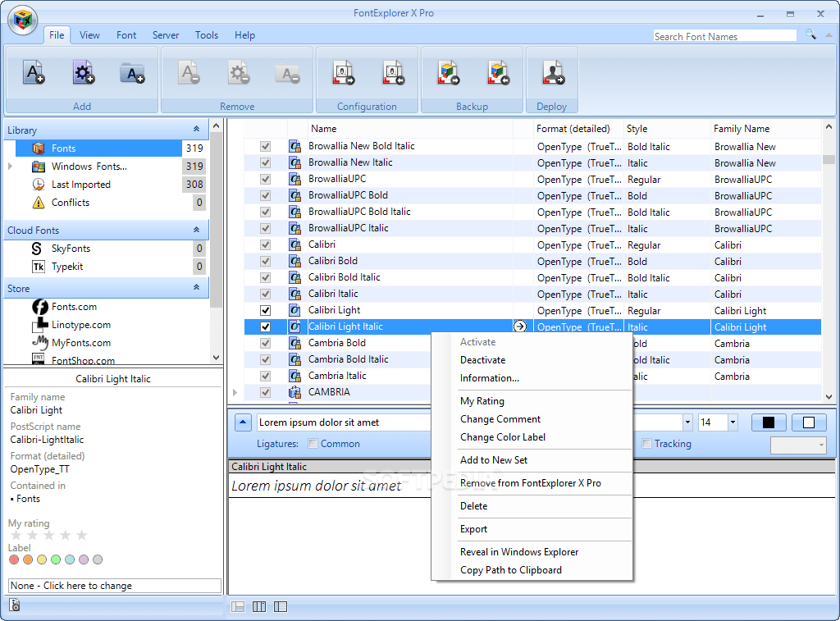
Task: Click the Search Font Names field
Action: (725, 36)
